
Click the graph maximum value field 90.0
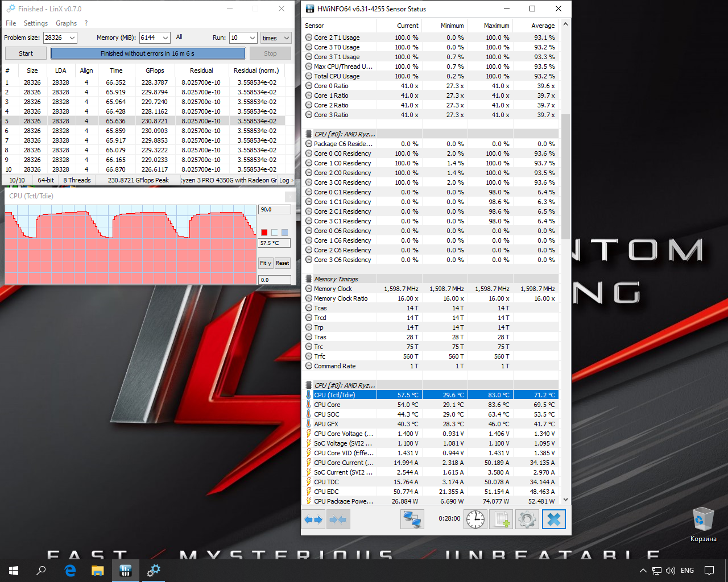(x=274, y=210)
